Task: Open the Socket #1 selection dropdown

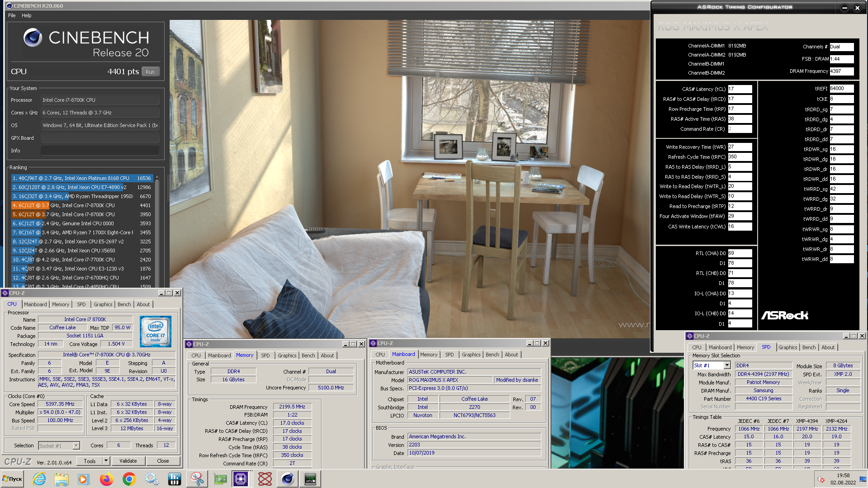Action: (76, 446)
